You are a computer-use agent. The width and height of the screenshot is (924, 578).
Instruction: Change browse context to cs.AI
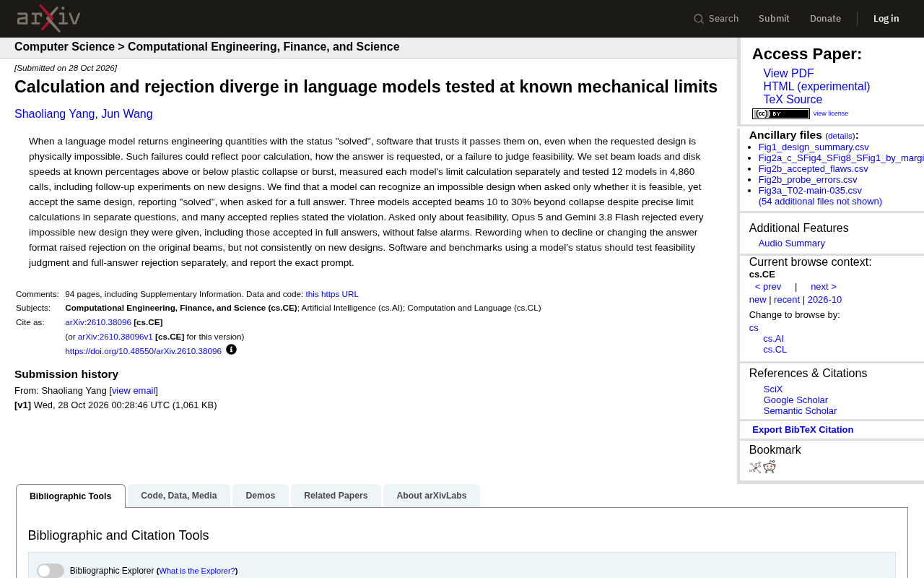click(x=773, y=339)
